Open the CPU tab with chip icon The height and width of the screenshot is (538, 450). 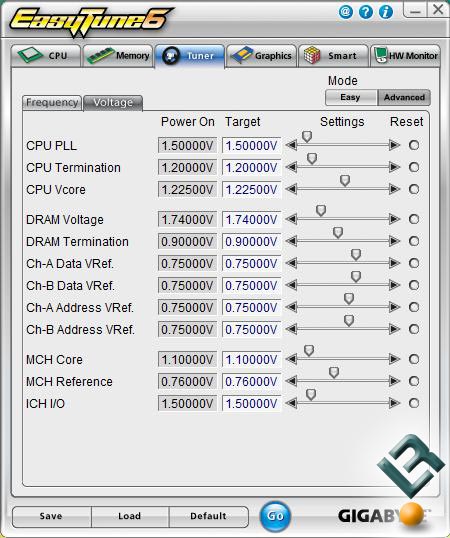[x=46, y=56]
